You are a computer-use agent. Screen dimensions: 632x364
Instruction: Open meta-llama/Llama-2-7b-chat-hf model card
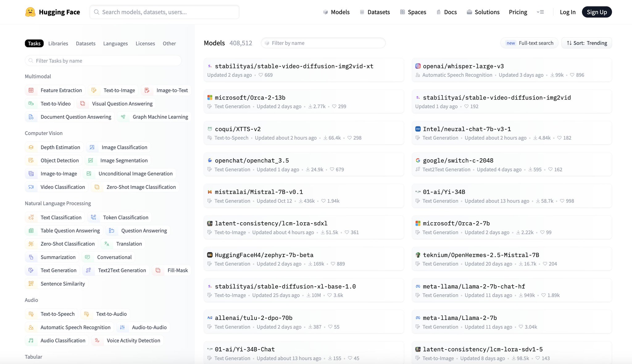pyautogui.click(x=512, y=290)
